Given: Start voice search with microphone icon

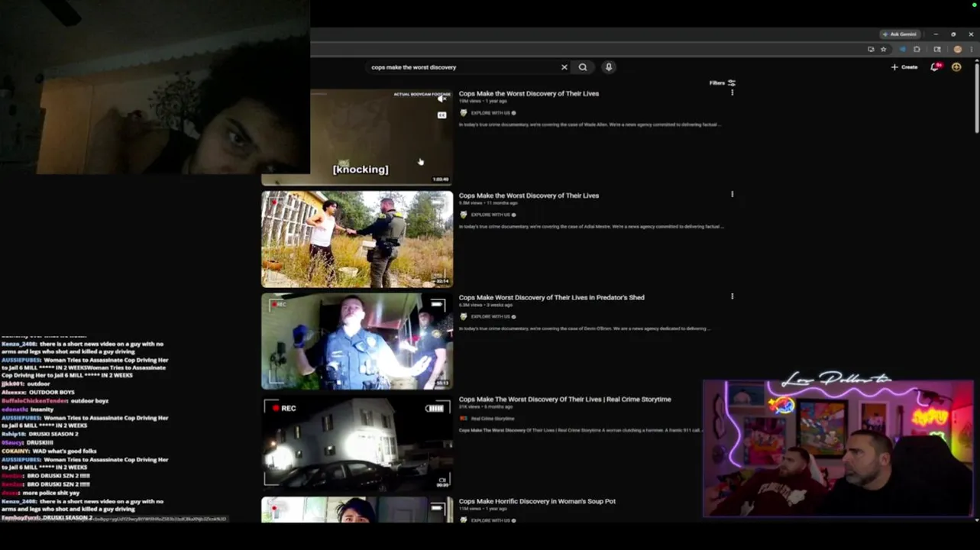Looking at the screenshot, I should [609, 67].
